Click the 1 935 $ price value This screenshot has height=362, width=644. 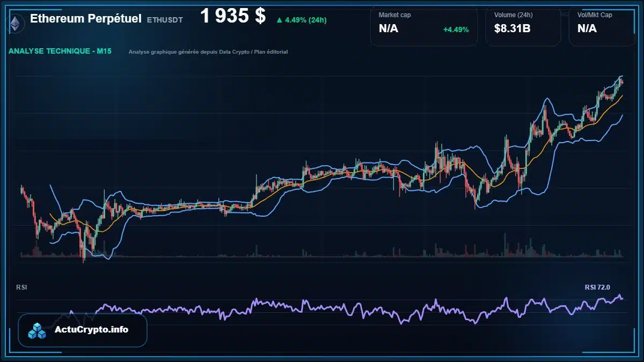[x=233, y=16]
